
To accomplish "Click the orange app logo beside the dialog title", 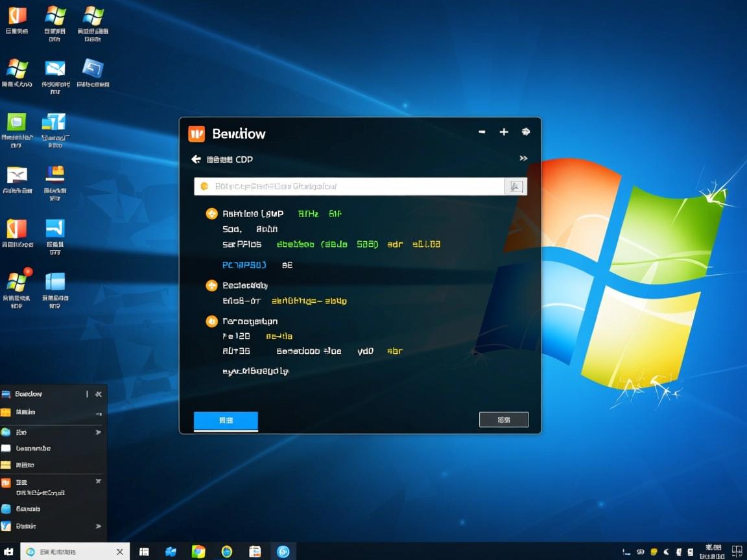I will [x=196, y=134].
